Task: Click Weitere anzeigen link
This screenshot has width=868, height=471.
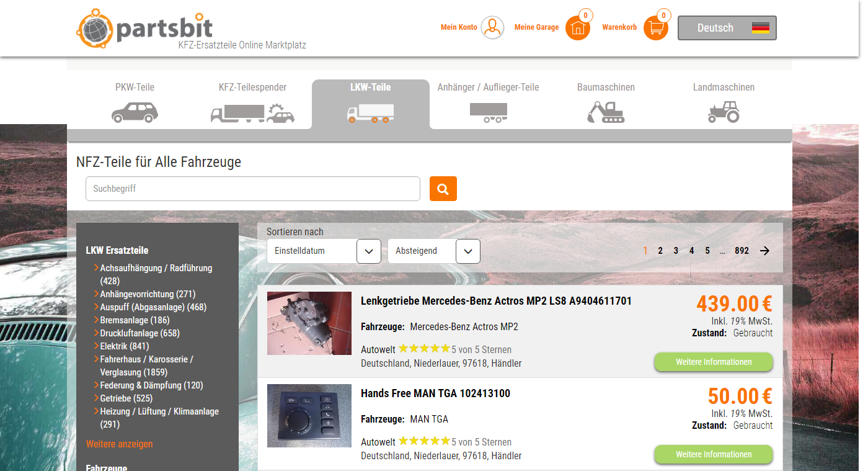Action: pyautogui.click(x=119, y=444)
